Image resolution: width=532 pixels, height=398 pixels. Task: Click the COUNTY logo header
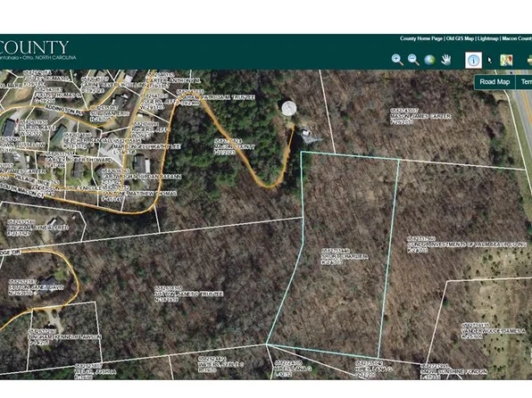[34, 47]
